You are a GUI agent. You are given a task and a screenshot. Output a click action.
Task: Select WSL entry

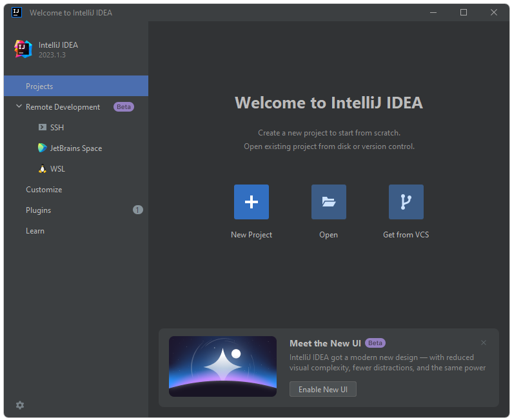coord(76,169)
